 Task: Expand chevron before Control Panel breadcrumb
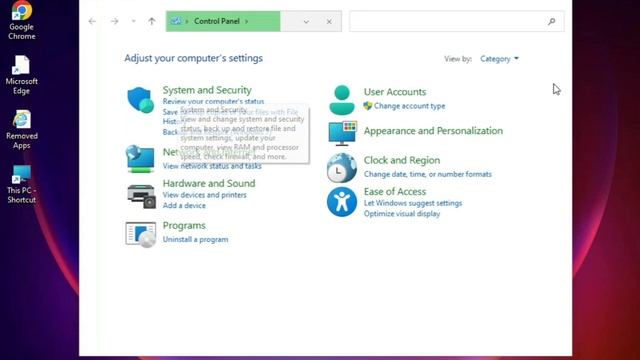tap(187, 21)
